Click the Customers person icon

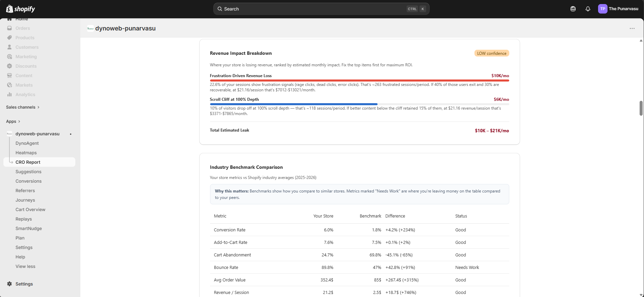tap(9, 47)
